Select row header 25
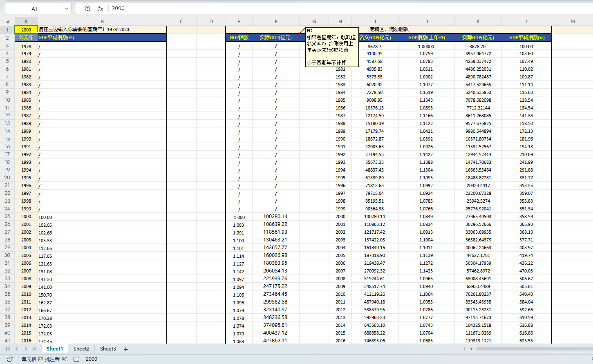The image size is (593, 364). (x=7, y=217)
